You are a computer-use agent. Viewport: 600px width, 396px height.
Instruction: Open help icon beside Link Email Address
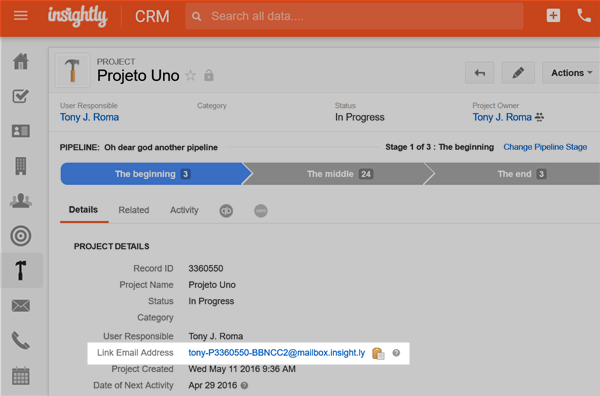coord(396,353)
